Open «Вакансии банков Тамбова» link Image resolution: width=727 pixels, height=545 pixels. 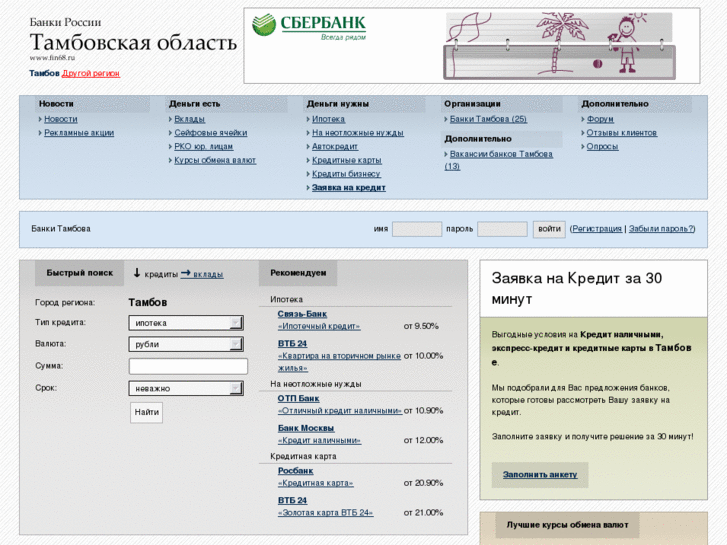(501, 154)
